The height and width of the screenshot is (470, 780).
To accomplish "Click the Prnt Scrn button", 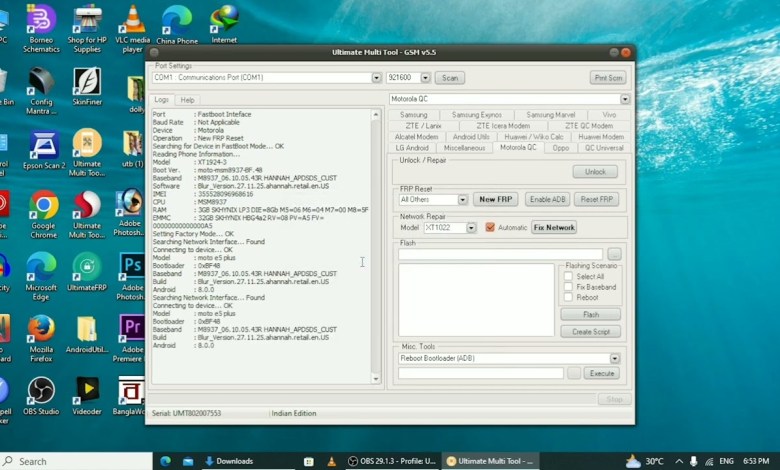I will point(608,78).
